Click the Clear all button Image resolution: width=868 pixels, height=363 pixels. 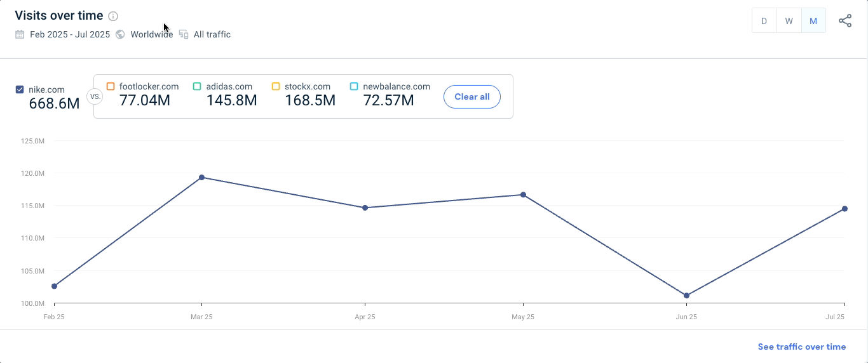point(472,96)
